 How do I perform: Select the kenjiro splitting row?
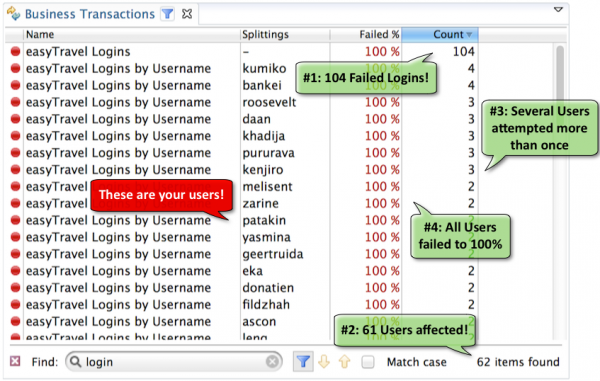(x=243, y=169)
